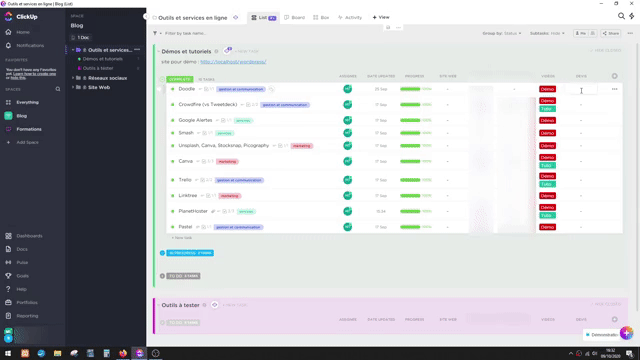Open the Subtasks Hide dropdown
640x360 pixels.
pos(547,33)
